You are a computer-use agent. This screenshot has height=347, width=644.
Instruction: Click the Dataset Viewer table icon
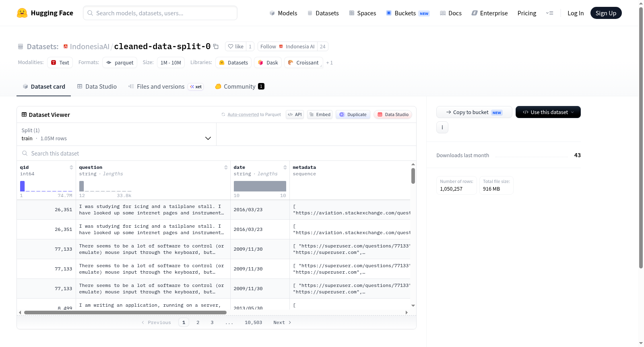24,115
